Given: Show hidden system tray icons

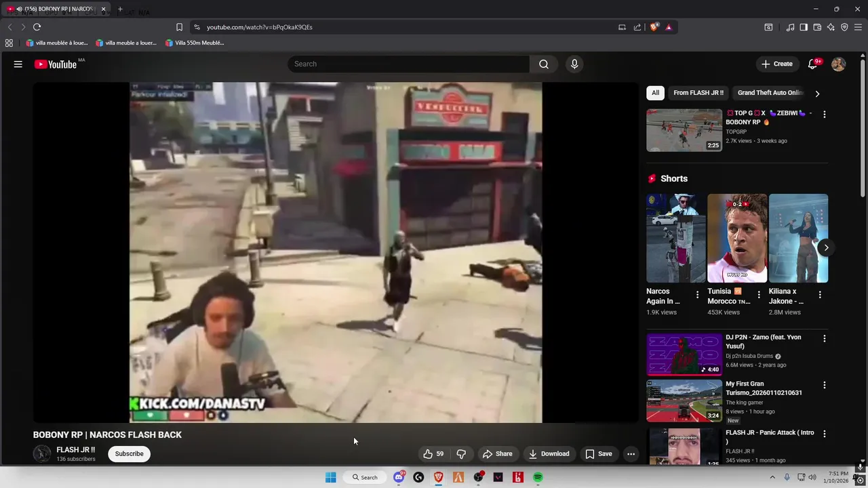Looking at the screenshot, I should click(772, 478).
